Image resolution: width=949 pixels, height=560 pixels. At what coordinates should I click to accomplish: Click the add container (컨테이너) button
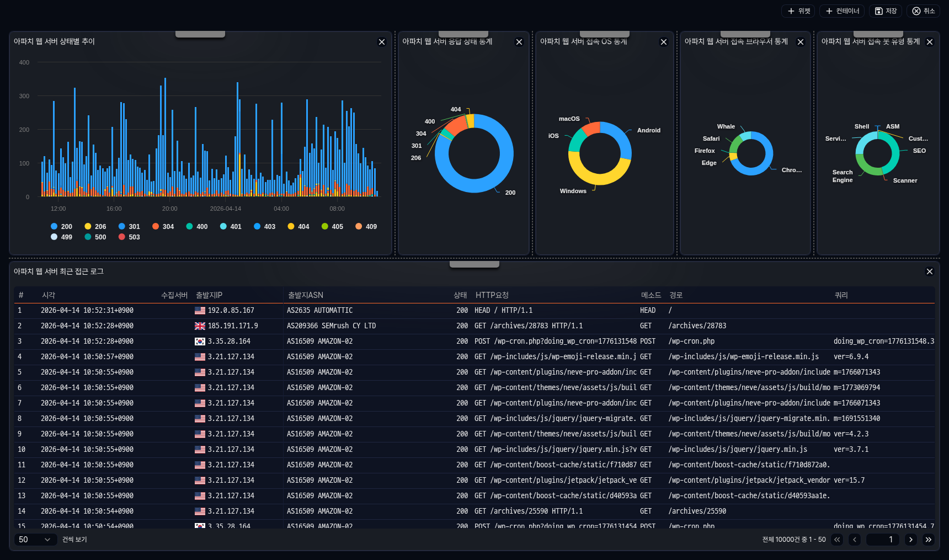(x=842, y=11)
